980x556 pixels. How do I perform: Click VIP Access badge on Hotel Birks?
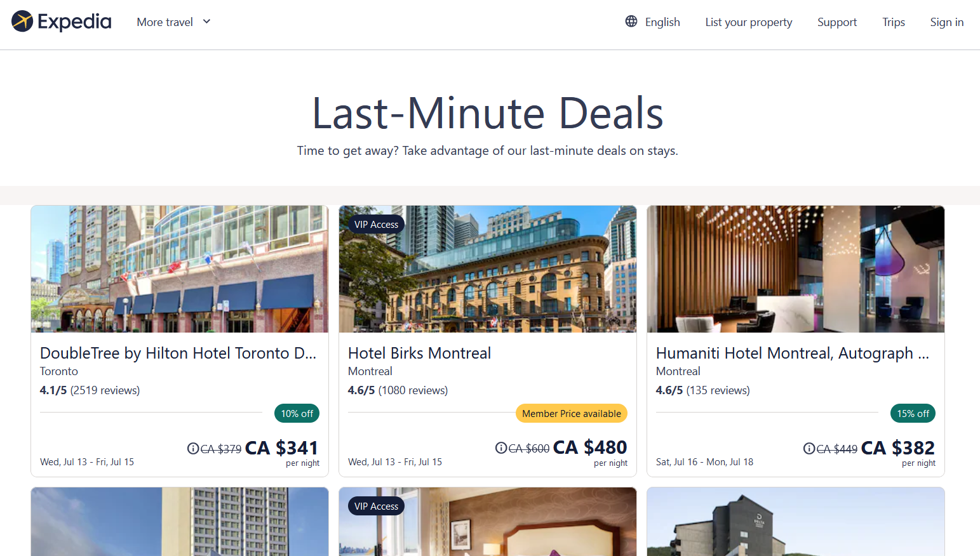pyautogui.click(x=377, y=224)
